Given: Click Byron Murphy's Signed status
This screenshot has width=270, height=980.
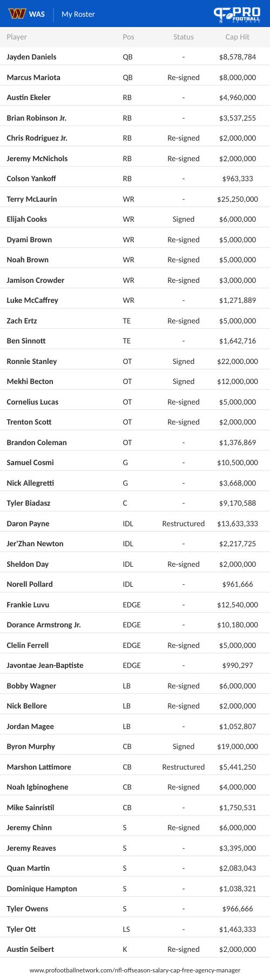Looking at the screenshot, I should pos(184,746).
